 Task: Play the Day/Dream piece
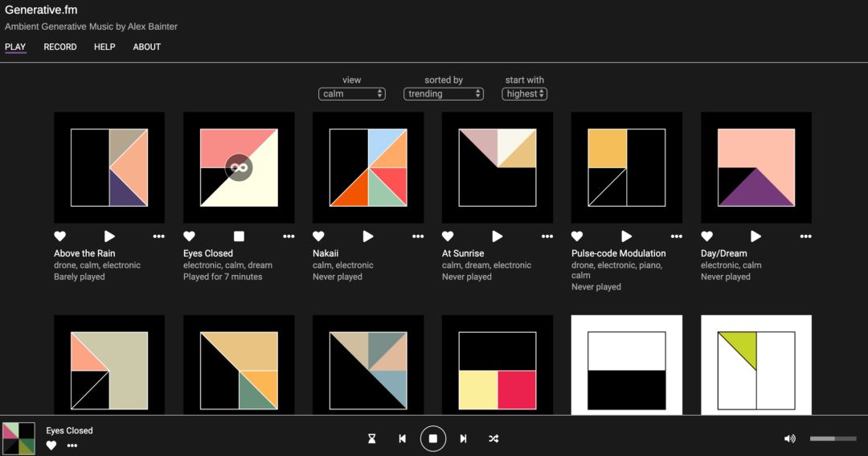pos(755,236)
